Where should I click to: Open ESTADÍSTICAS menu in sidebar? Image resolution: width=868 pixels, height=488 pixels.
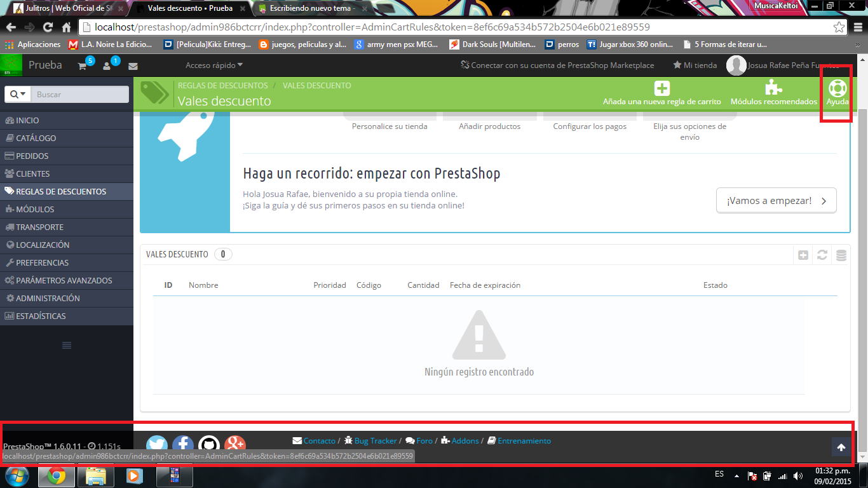[x=67, y=316]
